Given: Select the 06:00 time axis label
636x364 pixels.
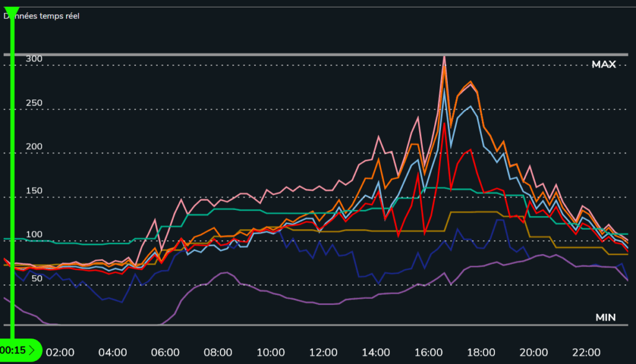Looking at the screenshot, I should [x=165, y=352].
